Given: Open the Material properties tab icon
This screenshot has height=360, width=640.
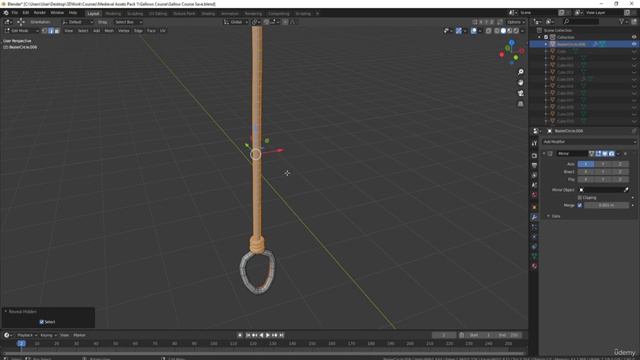Looking at the screenshot, I should click(x=534, y=266).
